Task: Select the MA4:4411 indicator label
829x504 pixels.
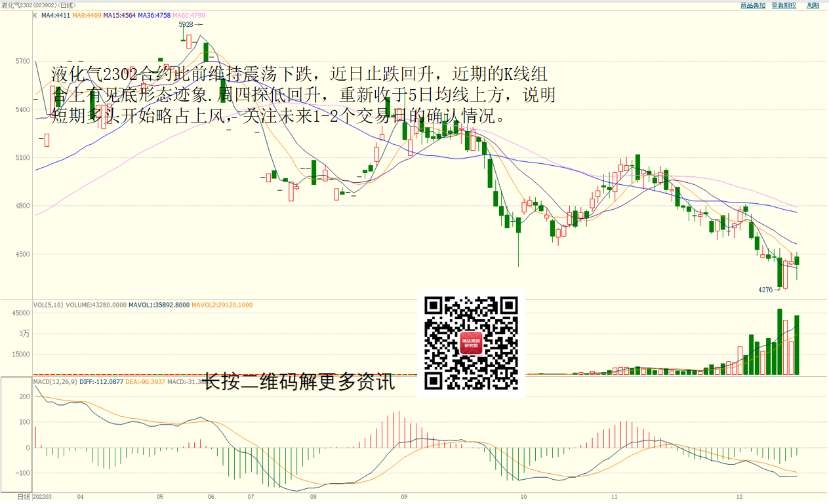Action: (x=55, y=14)
